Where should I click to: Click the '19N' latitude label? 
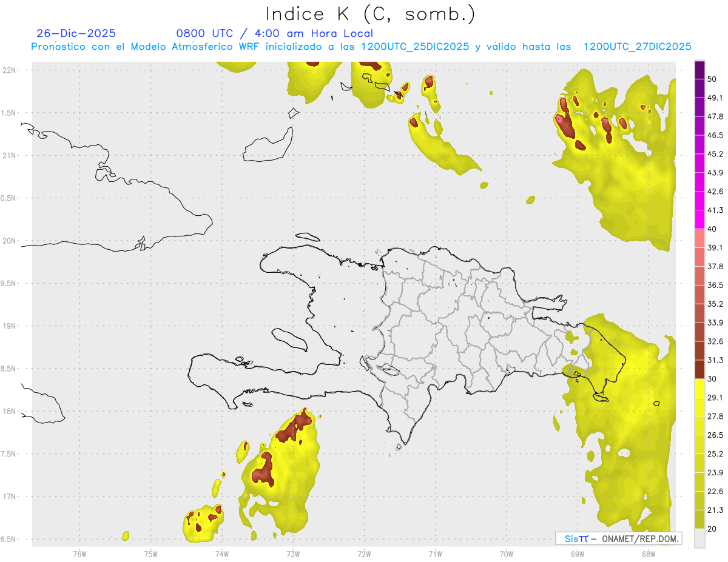click(x=10, y=326)
